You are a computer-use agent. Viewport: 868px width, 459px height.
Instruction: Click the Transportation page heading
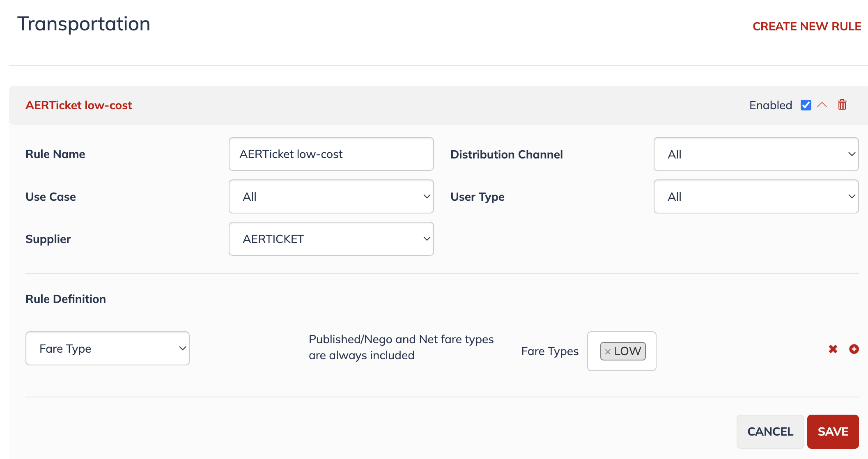pyautogui.click(x=84, y=24)
